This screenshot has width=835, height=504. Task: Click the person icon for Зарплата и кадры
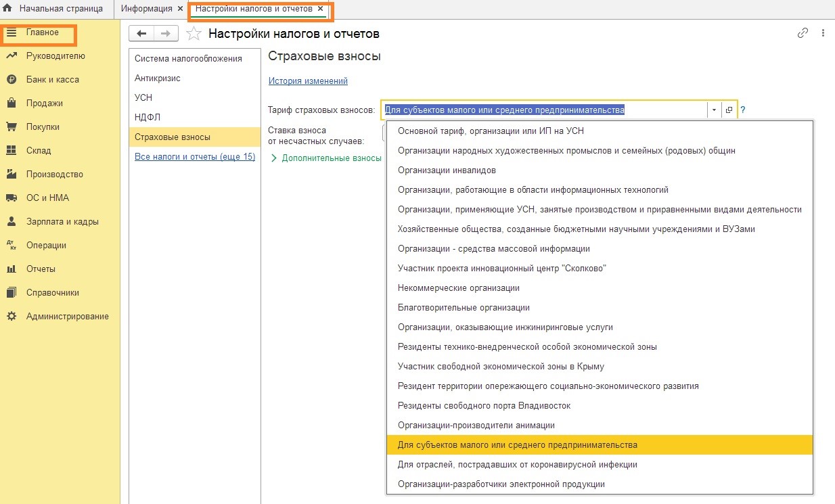pos(12,222)
